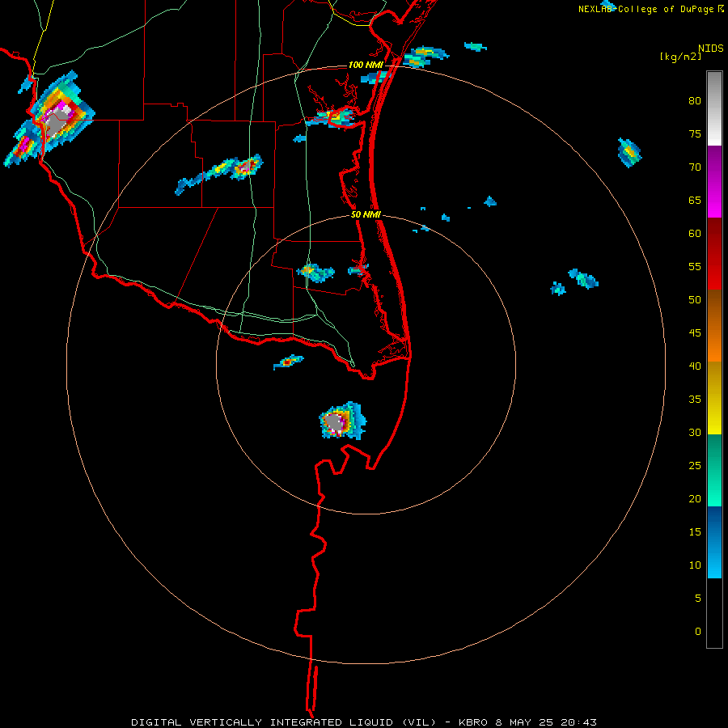Click the small cell just south of the river border
The width and height of the screenshot is (728, 728).
click(288, 362)
